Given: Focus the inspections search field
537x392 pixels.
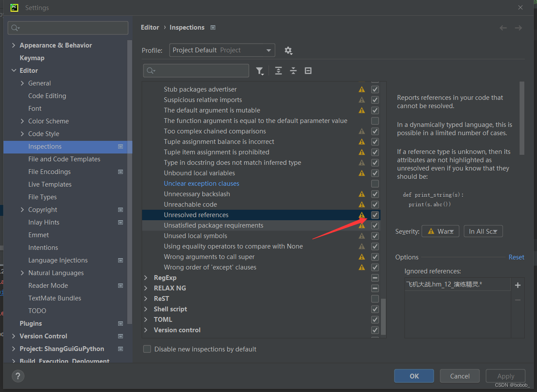Looking at the screenshot, I should click(196, 71).
